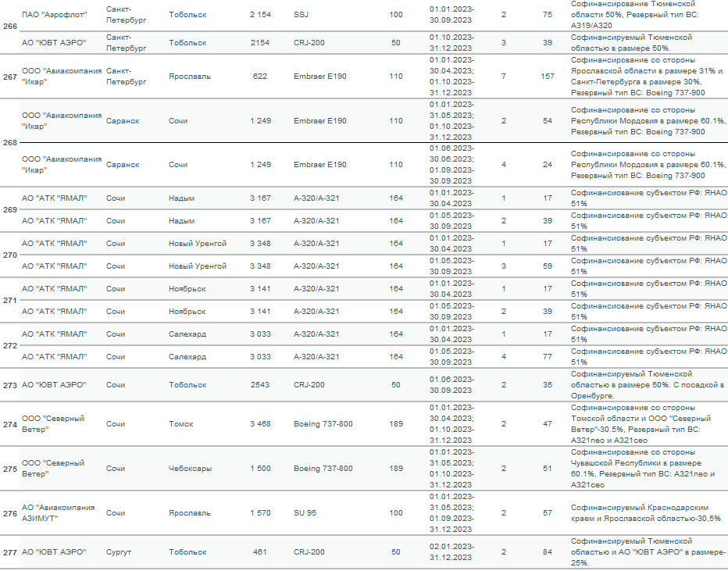This screenshot has width=728, height=571.
Task: Click the comment mentioning Краснодарским краем
Action: click(x=646, y=513)
